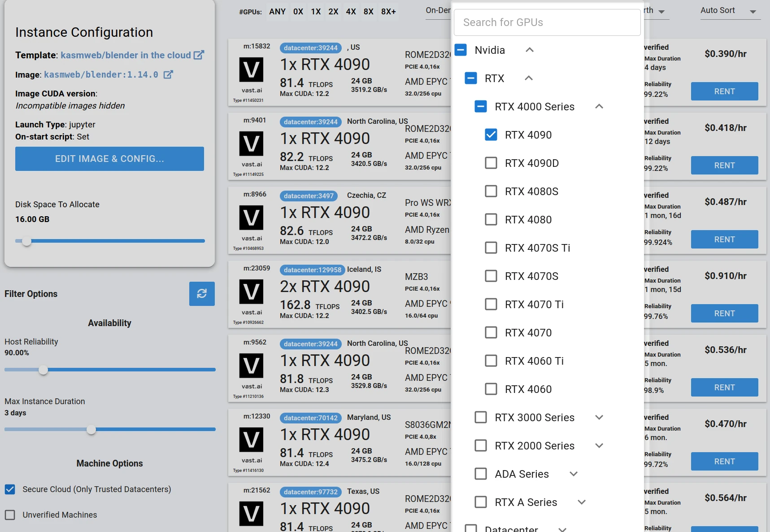This screenshot has height=532, width=770.
Task: Click the vast.ai logo for machine m:23059
Action: pyautogui.click(x=251, y=292)
